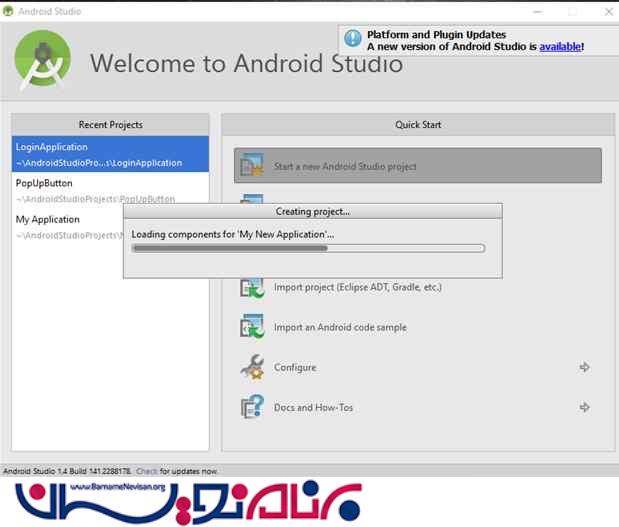Screen dimensions: 619x527
Task: Click the Import project icon
Action: pos(252,287)
